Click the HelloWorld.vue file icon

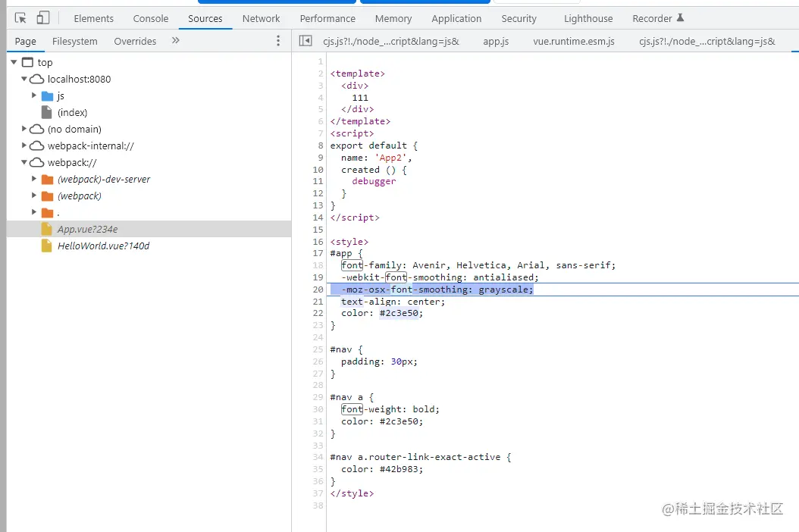pos(46,246)
